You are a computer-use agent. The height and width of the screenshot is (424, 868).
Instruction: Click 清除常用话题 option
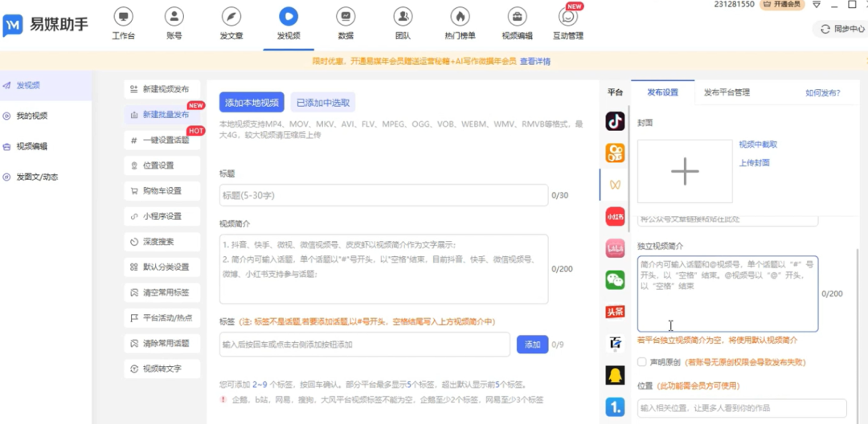(162, 343)
